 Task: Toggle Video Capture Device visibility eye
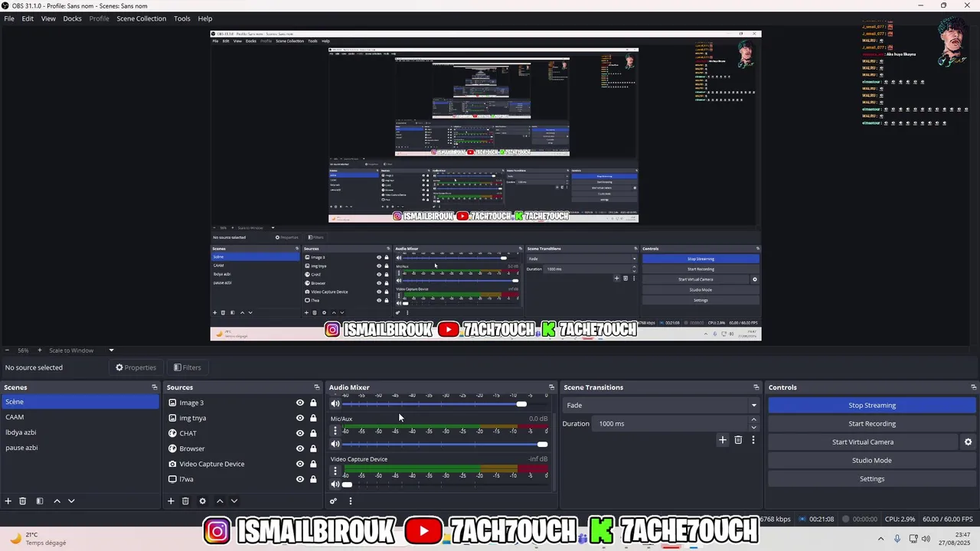300,464
